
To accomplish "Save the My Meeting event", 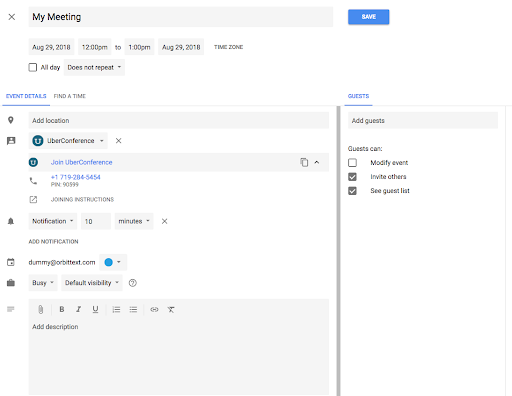I will [x=368, y=17].
